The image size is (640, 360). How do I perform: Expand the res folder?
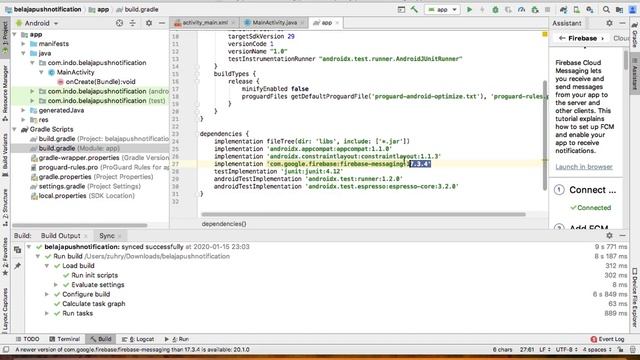coord(24,120)
